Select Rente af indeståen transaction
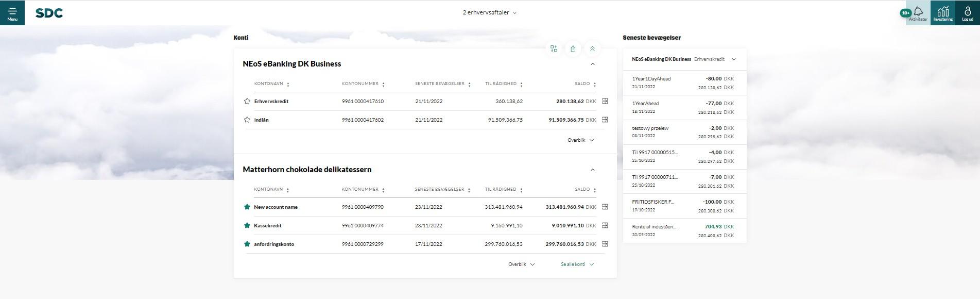Screen dimensions: 980x299 (684, 230)
